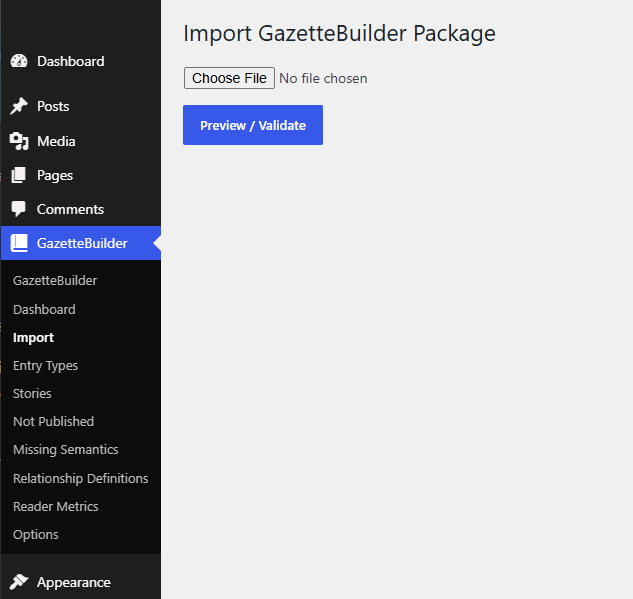Click the Dashboard gauge icon
Viewport: 633px width, 599px height.
tap(19, 61)
